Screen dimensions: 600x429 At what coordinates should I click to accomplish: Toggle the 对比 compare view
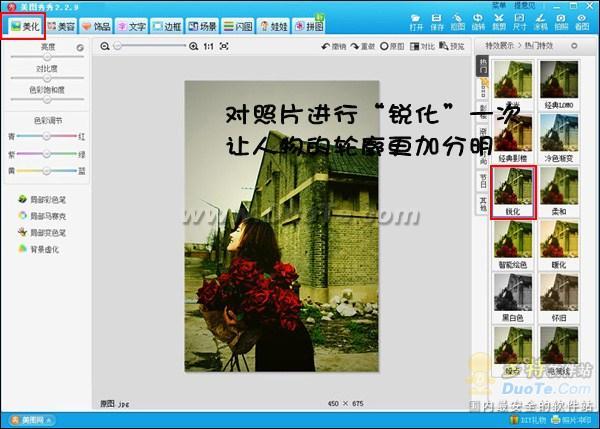[x=424, y=46]
